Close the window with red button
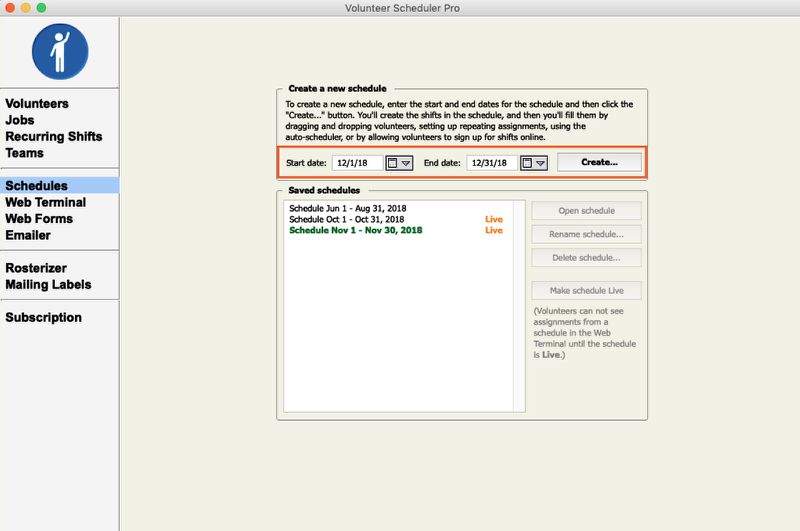This screenshot has width=800, height=531. click(x=10, y=8)
